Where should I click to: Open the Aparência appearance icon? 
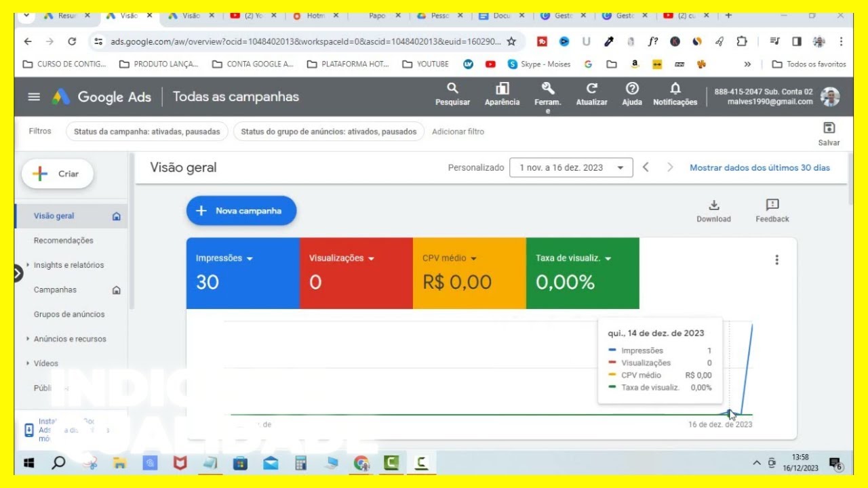pos(502,89)
